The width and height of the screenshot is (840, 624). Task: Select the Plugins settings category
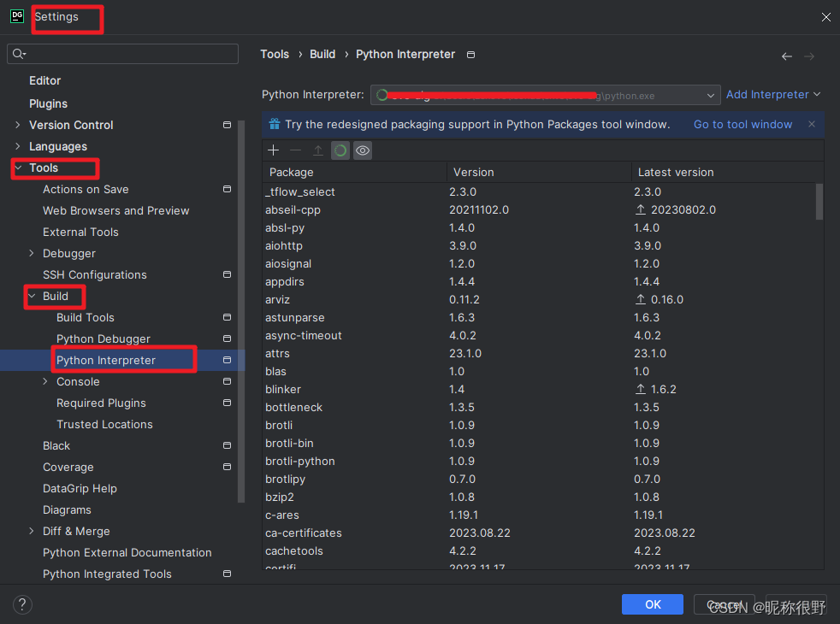(48, 103)
